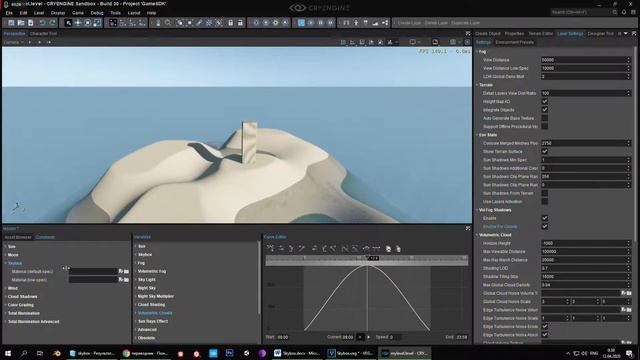This screenshot has height=360, width=640.
Task: Toggle the Integrate Objects checkbox
Action: [x=544, y=110]
